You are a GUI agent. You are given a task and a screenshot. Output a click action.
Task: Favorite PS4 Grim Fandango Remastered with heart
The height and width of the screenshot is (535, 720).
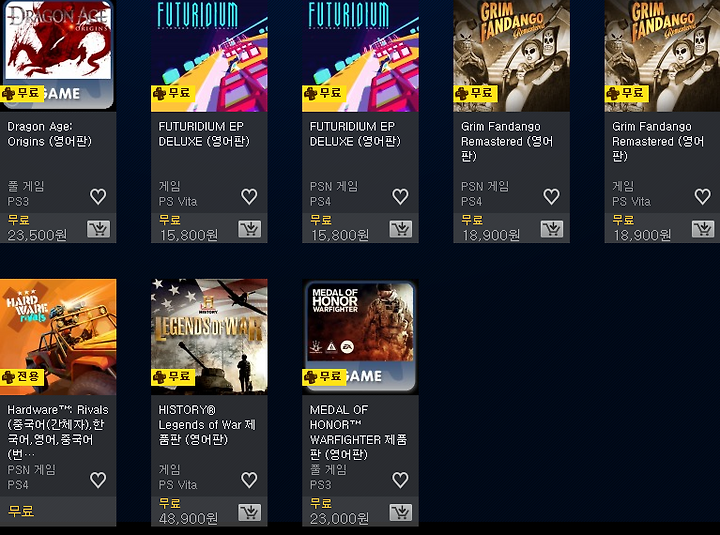pyautogui.click(x=551, y=197)
